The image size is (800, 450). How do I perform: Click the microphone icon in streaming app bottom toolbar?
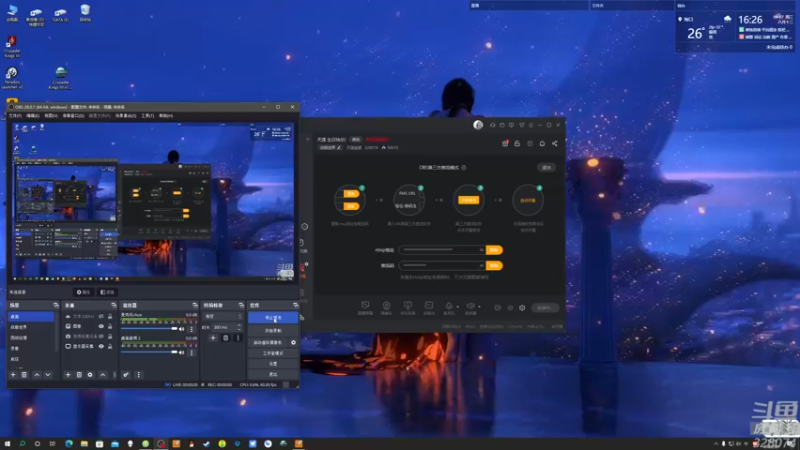(x=449, y=306)
